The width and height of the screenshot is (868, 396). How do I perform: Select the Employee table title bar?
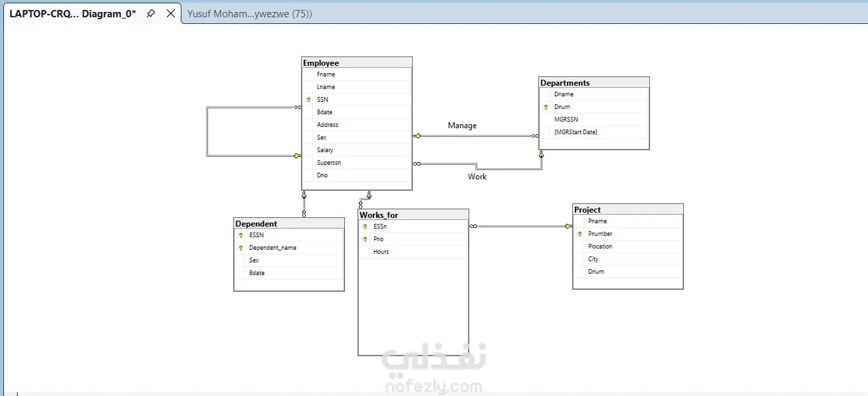[x=357, y=63]
